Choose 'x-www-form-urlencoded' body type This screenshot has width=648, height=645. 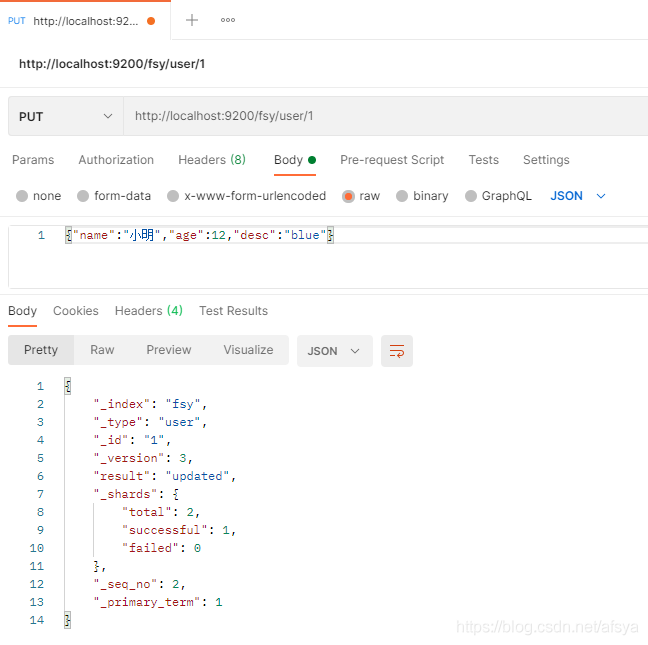pos(174,196)
